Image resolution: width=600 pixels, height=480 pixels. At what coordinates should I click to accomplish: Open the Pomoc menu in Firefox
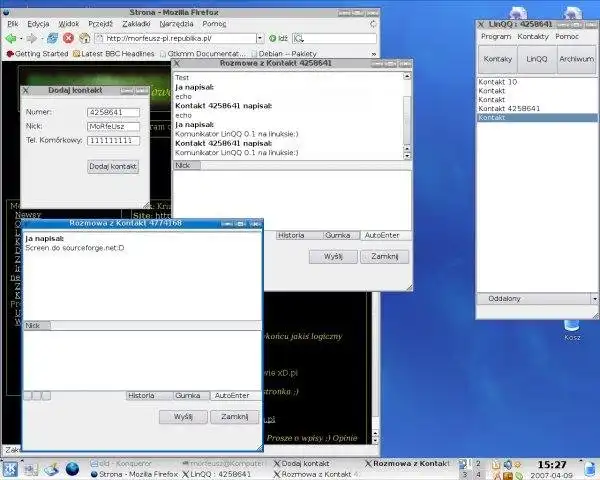click(214, 24)
